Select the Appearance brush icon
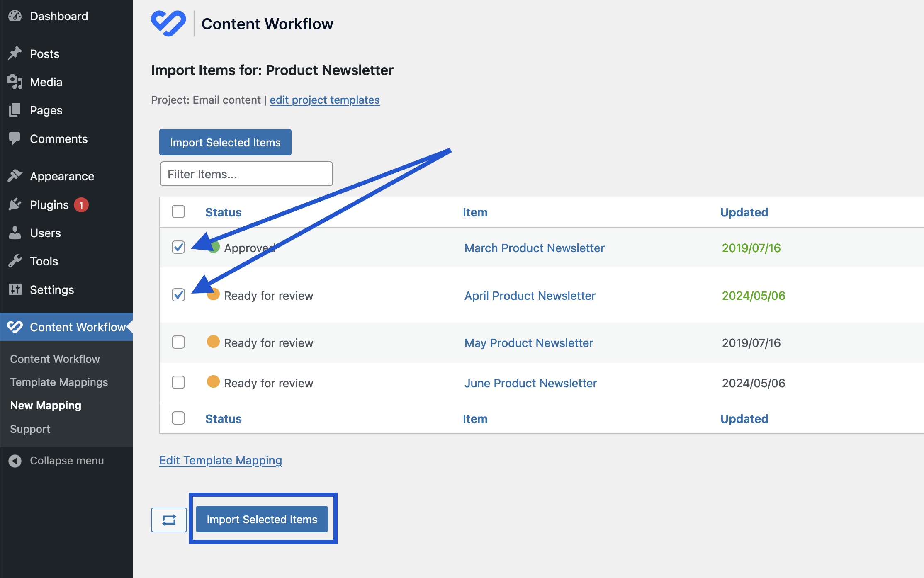This screenshot has height=578, width=924. tap(15, 175)
